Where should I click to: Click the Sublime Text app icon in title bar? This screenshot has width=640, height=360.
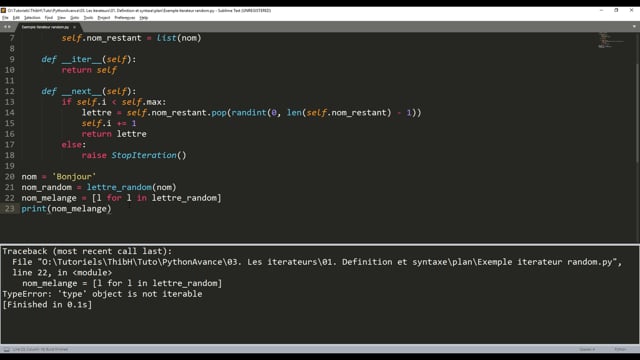coord(3,11)
